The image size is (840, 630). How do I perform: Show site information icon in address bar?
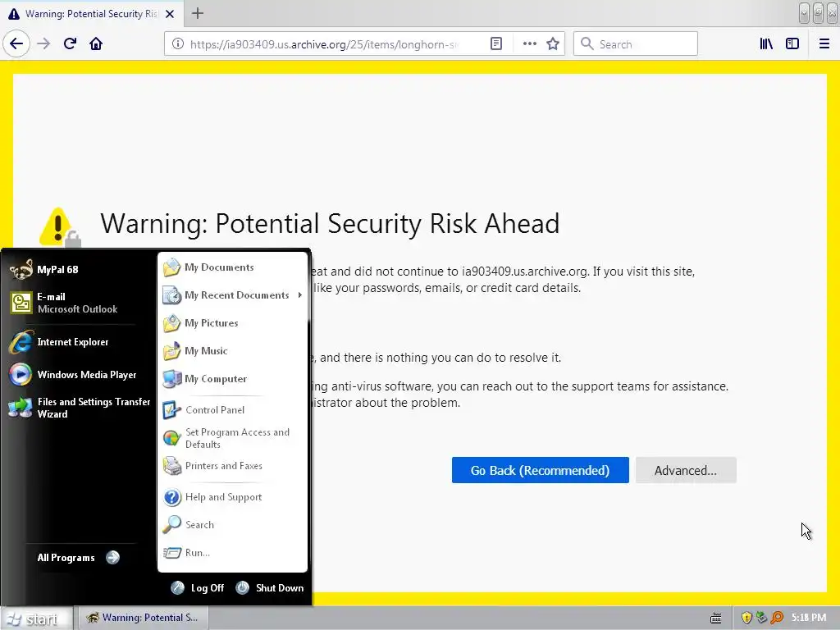click(x=177, y=44)
